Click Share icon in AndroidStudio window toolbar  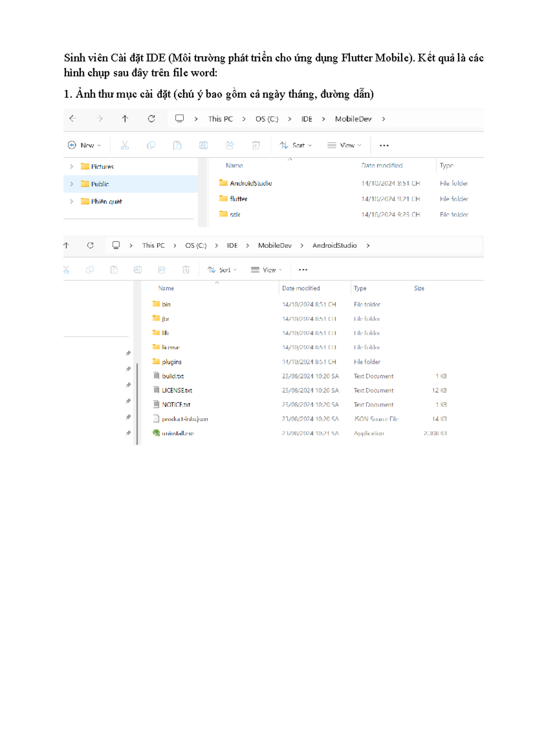[162, 270]
